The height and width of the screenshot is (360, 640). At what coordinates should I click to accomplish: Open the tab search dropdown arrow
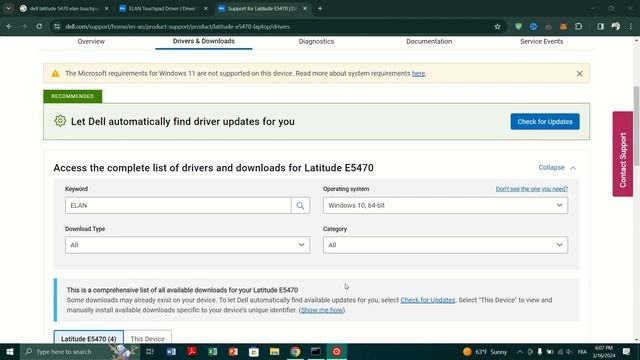pyautogui.click(x=8, y=8)
